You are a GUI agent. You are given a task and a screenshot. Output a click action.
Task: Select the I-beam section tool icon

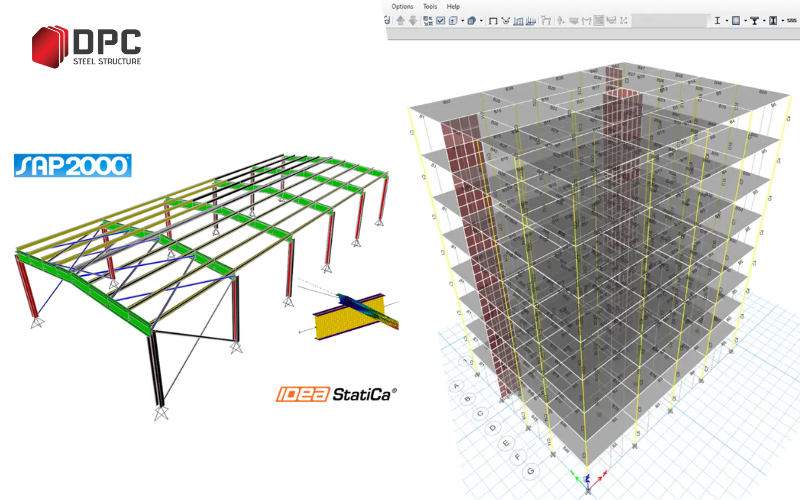pos(718,20)
